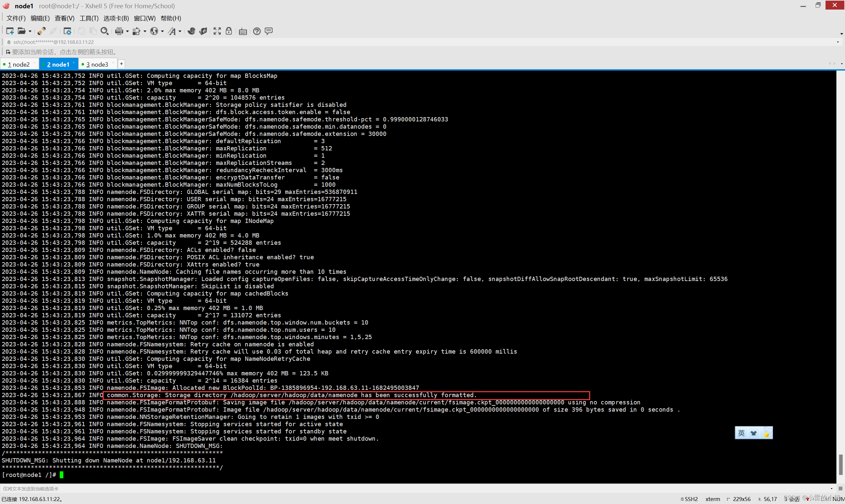Add a new tab with plus button
Viewport: 845px width, 504px height.
click(121, 64)
